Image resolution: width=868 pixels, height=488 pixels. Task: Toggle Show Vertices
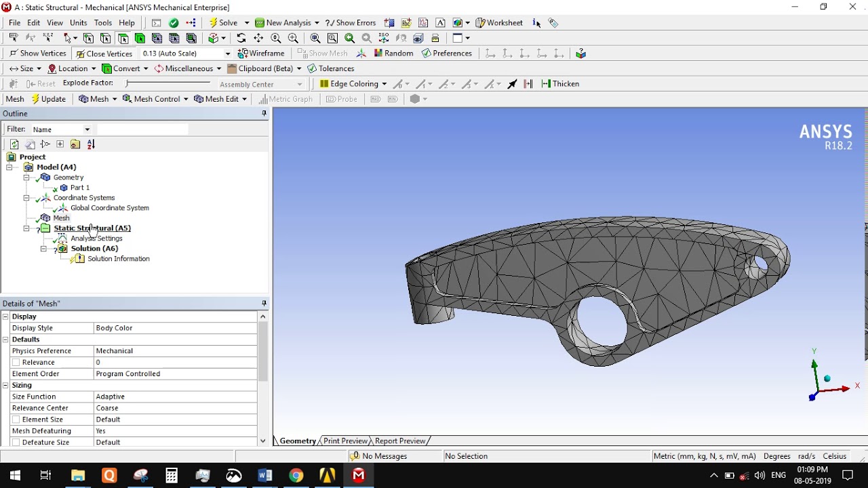tap(37, 53)
